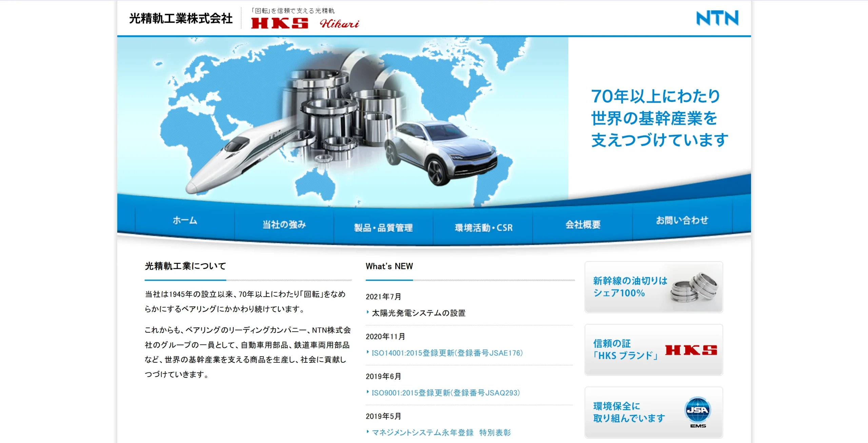This screenshot has height=443, width=868.
Task: Click the 2019年6月 date text
Action: [383, 376]
